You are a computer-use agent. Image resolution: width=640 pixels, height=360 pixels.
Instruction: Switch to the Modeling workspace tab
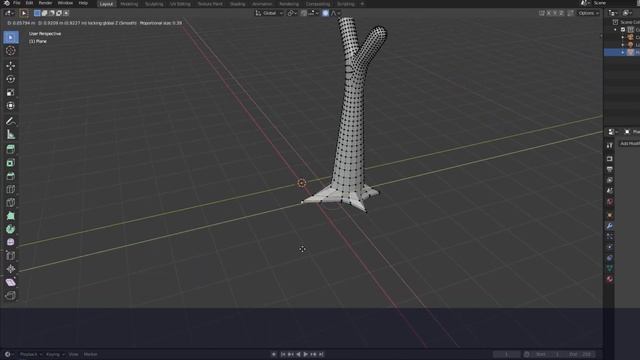tap(129, 4)
